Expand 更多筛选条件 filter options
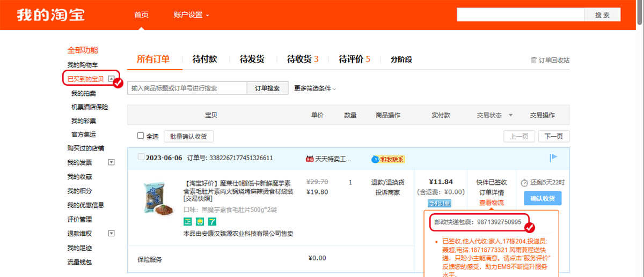 tap(315, 88)
